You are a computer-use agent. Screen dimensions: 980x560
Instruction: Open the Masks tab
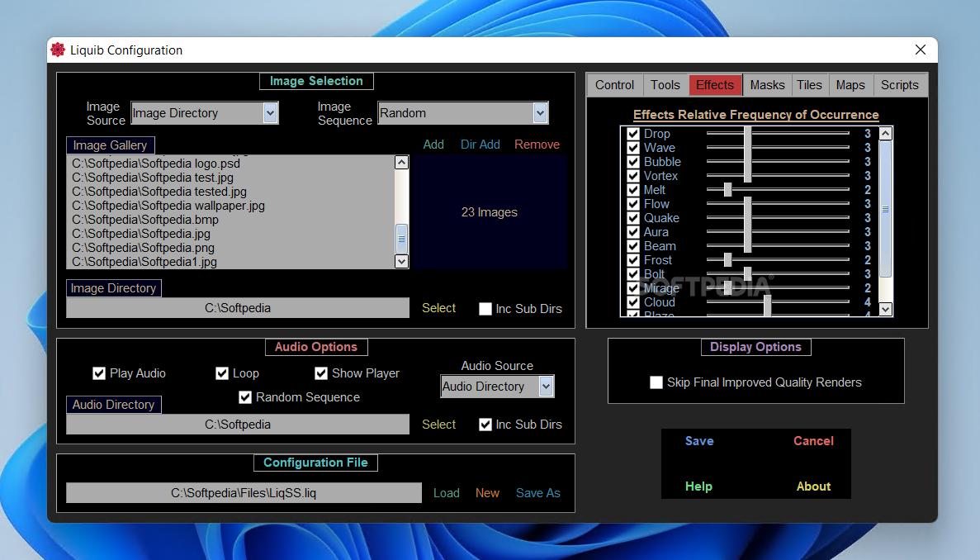pos(767,85)
